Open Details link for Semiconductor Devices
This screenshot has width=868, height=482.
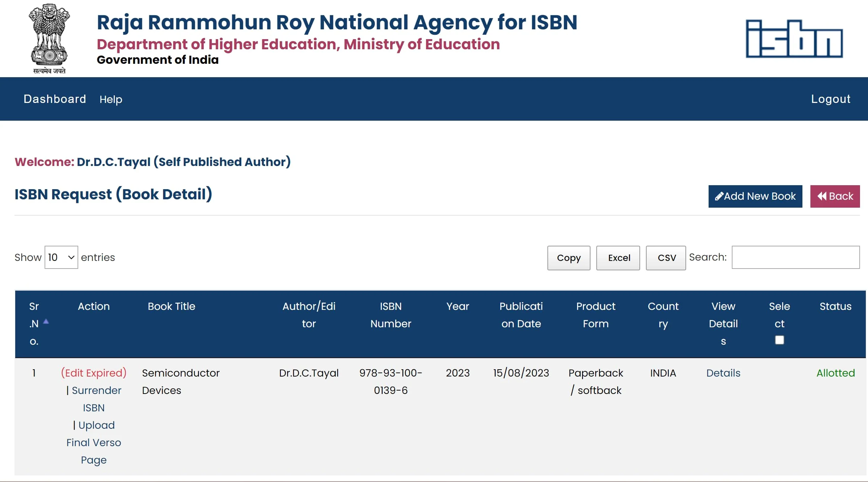tap(723, 373)
